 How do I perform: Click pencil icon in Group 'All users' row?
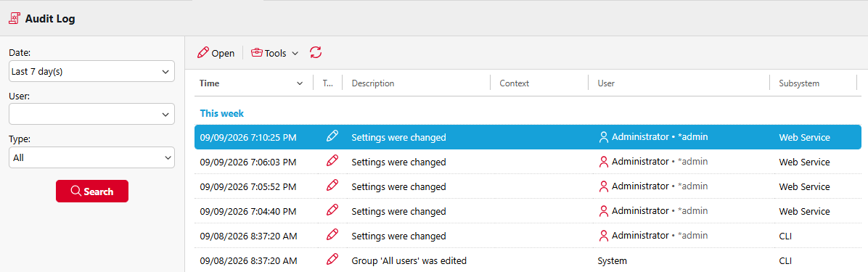pos(332,259)
